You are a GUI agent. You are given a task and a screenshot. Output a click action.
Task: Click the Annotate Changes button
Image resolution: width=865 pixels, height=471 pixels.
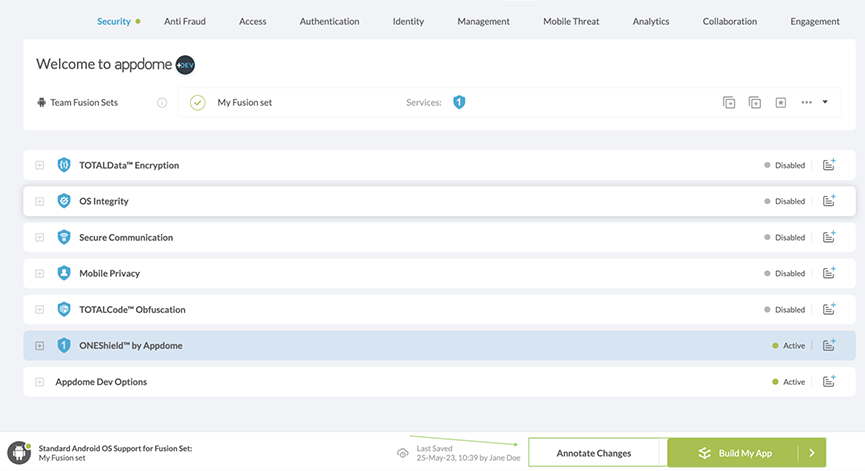click(x=594, y=453)
